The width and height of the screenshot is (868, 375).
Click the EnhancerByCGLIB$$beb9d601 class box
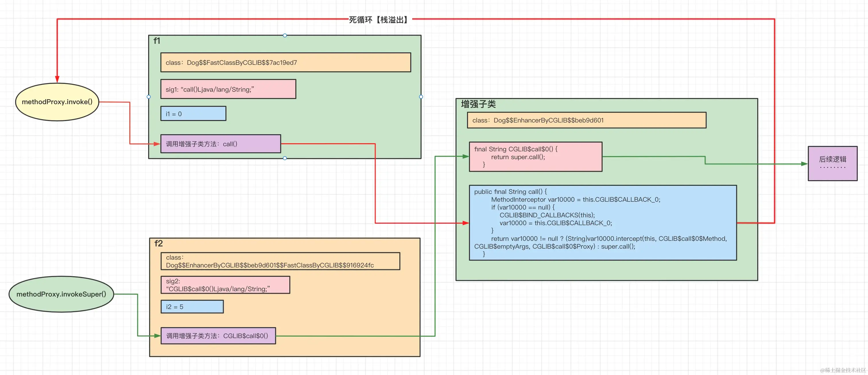(586, 120)
